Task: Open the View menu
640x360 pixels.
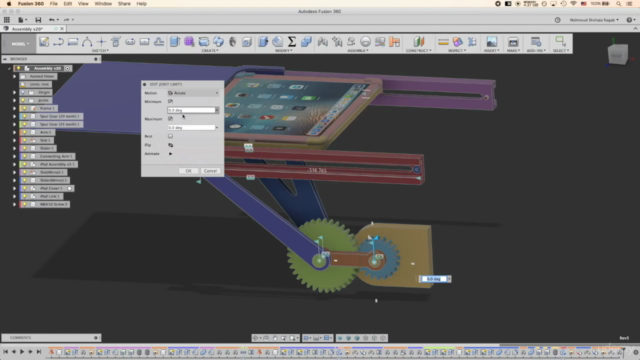Action: pyautogui.click(x=83, y=4)
